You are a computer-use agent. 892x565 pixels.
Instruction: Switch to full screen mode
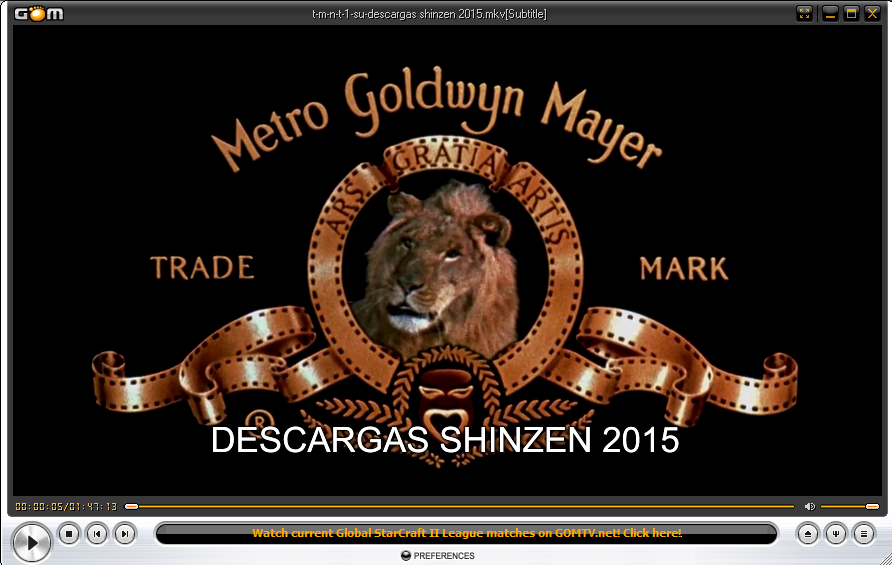804,14
